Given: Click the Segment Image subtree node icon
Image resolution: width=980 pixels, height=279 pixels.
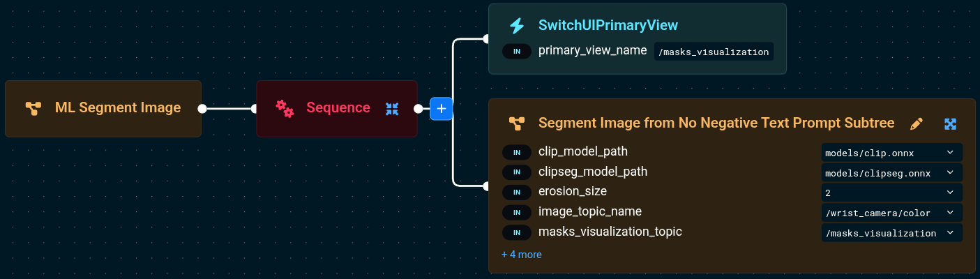Looking at the screenshot, I should pyautogui.click(x=516, y=124).
